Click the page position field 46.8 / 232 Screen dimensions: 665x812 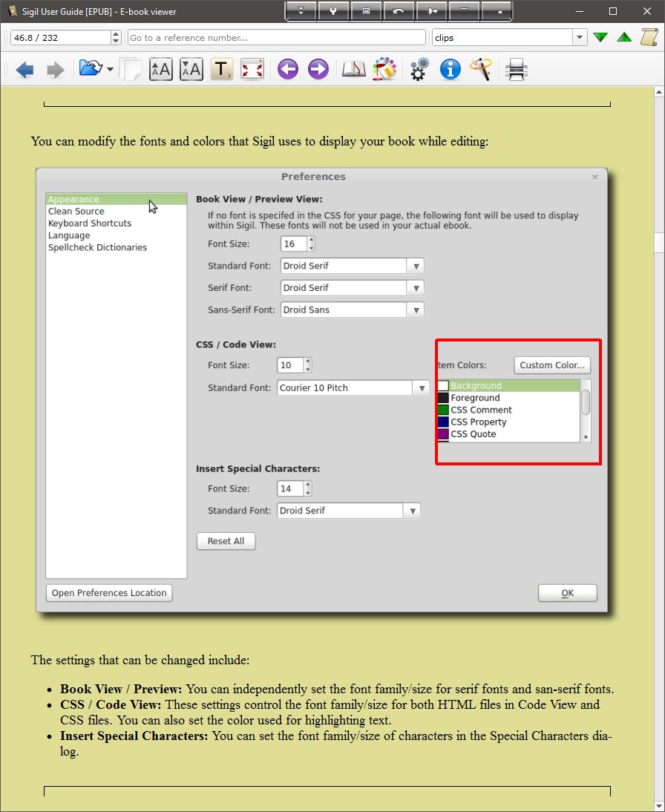point(61,37)
